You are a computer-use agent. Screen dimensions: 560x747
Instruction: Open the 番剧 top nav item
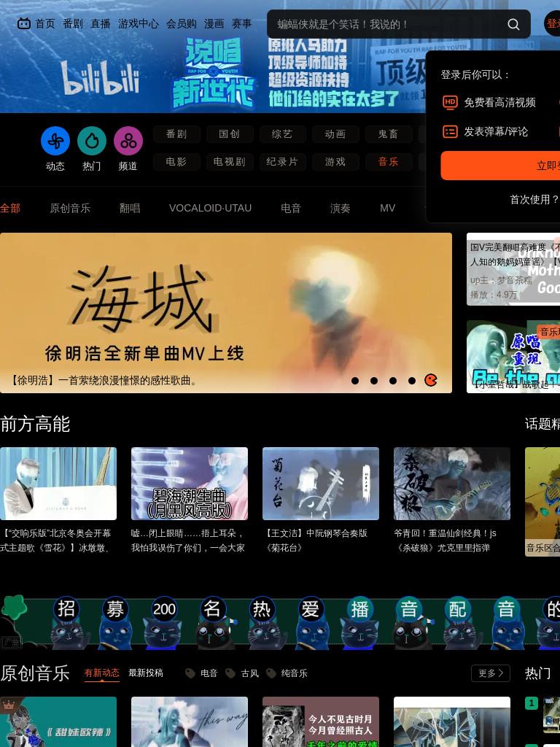click(x=73, y=24)
